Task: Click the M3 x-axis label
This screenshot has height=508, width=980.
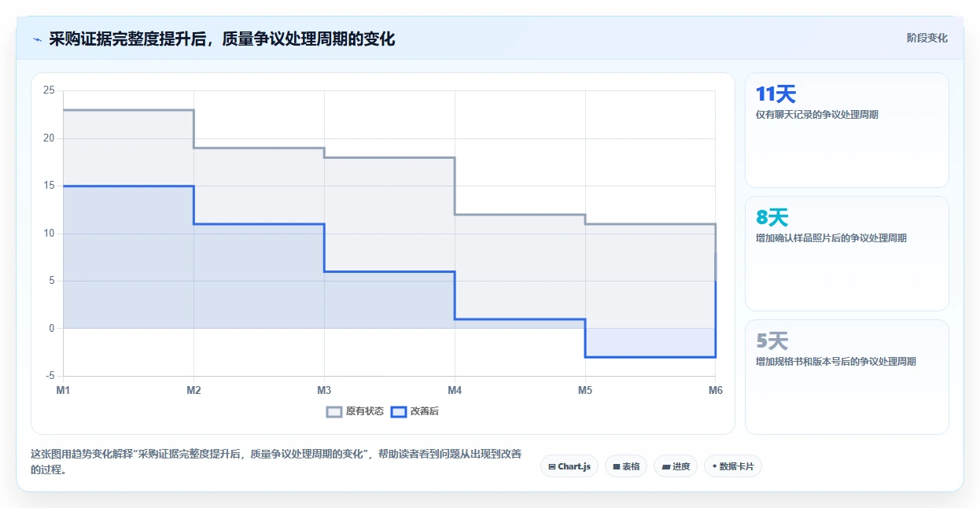Action: 324,390
